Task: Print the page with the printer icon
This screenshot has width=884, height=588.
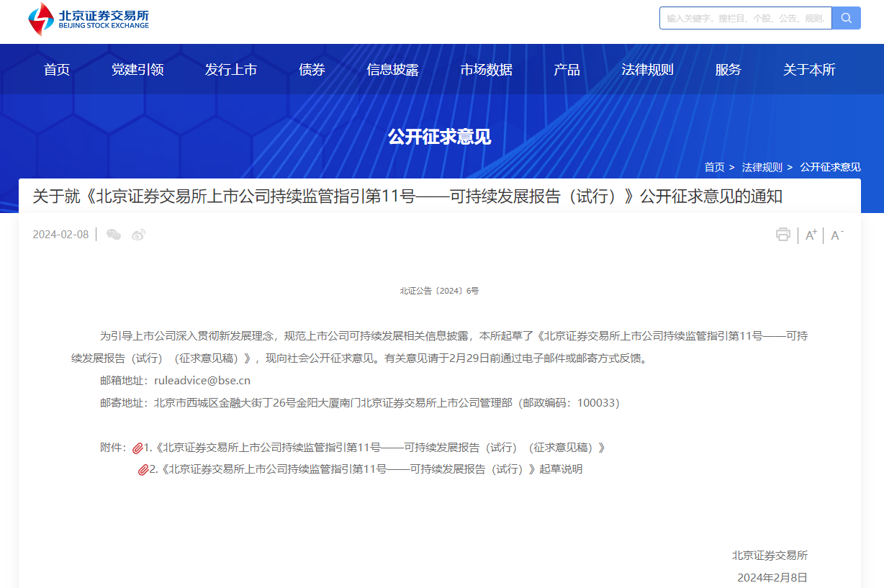Action: (783, 235)
